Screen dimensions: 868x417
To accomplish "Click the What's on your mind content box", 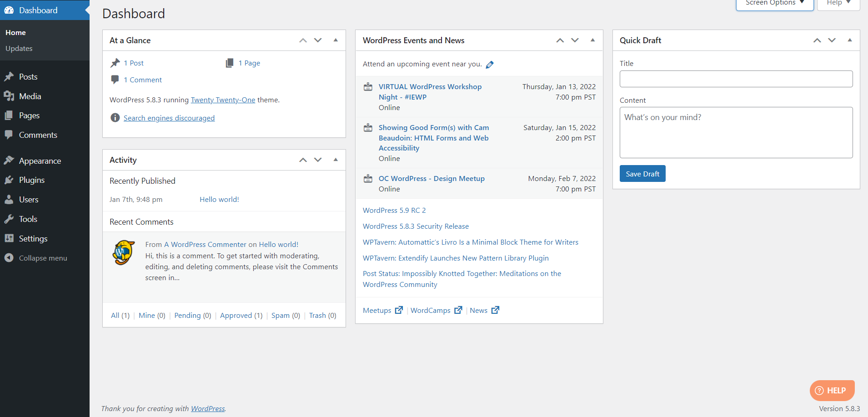I will (736, 133).
